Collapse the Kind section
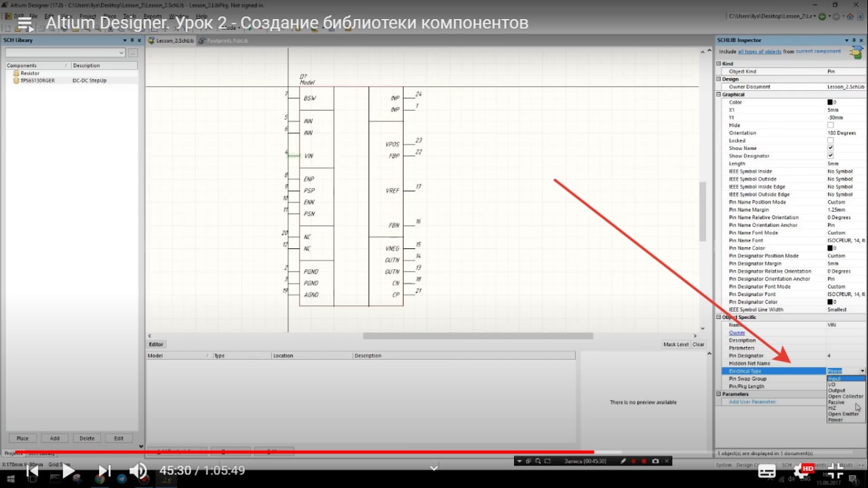The width and height of the screenshot is (868, 488). tap(719, 64)
